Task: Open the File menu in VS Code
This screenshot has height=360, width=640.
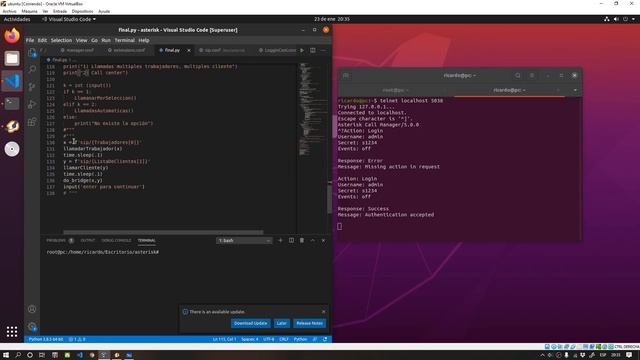Action: pyautogui.click(x=30, y=40)
